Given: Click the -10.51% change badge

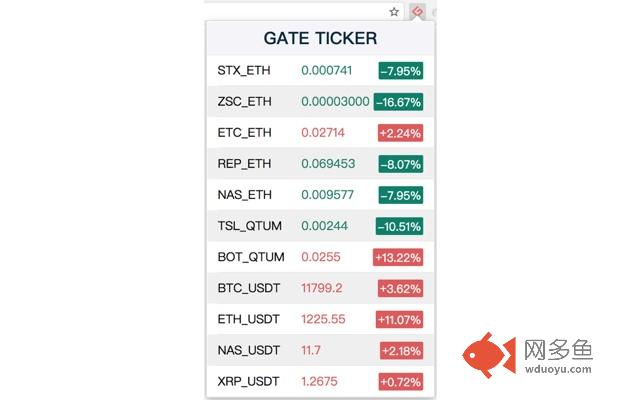Looking at the screenshot, I should point(399,226).
